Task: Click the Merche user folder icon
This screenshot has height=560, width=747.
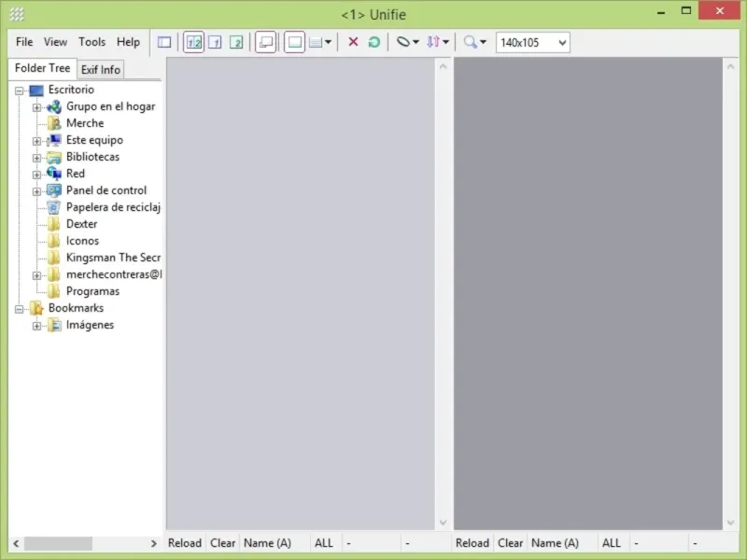Action: coord(54,123)
